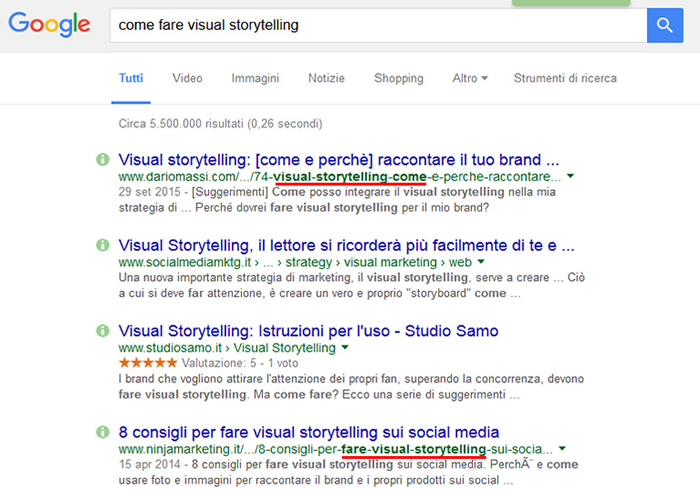Click snippet 'Perché dovrei fare visual storytelling'
Screen dimensions: 700x495
pos(342,208)
